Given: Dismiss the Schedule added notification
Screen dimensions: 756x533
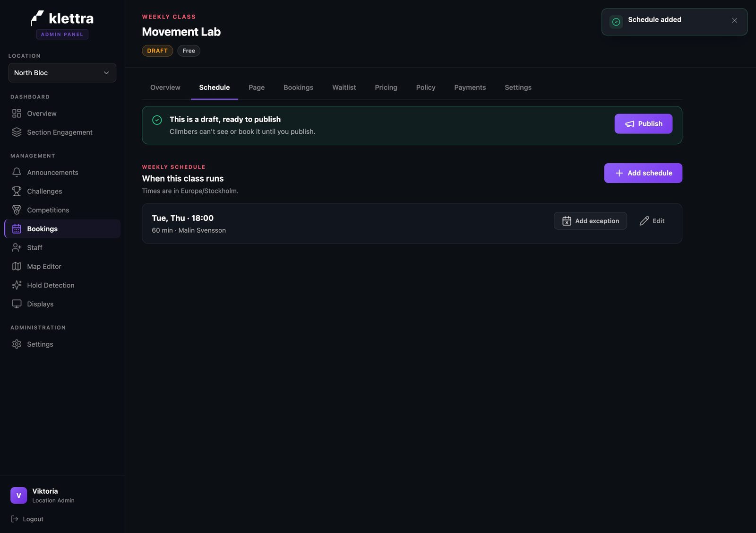Looking at the screenshot, I should pyautogui.click(x=734, y=20).
